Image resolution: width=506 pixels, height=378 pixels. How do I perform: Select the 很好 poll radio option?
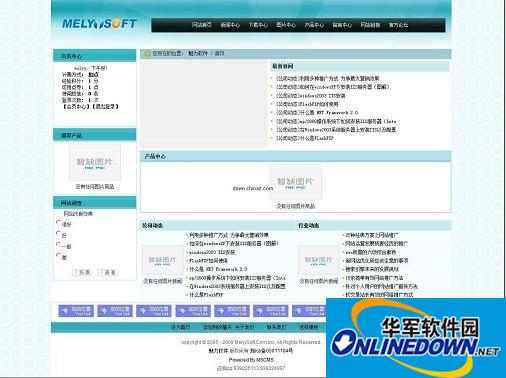pyautogui.click(x=59, y=222)
